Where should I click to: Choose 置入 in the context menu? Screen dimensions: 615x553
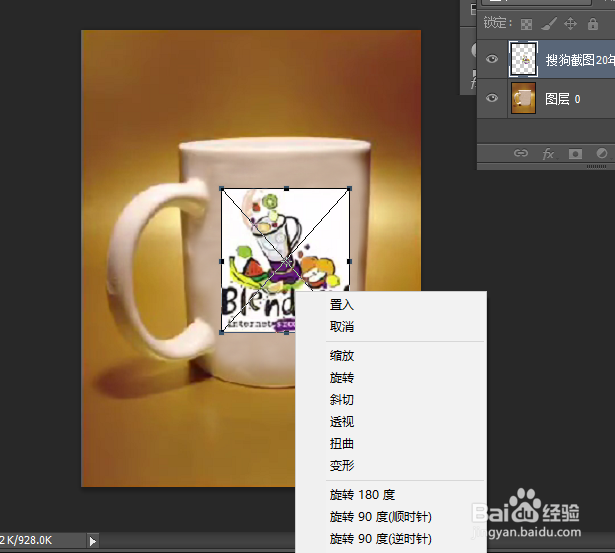342,305
